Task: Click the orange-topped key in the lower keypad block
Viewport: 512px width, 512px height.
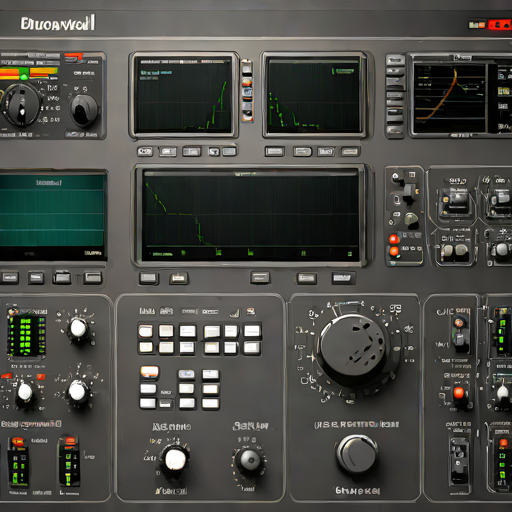Action: tap(149, 372)
